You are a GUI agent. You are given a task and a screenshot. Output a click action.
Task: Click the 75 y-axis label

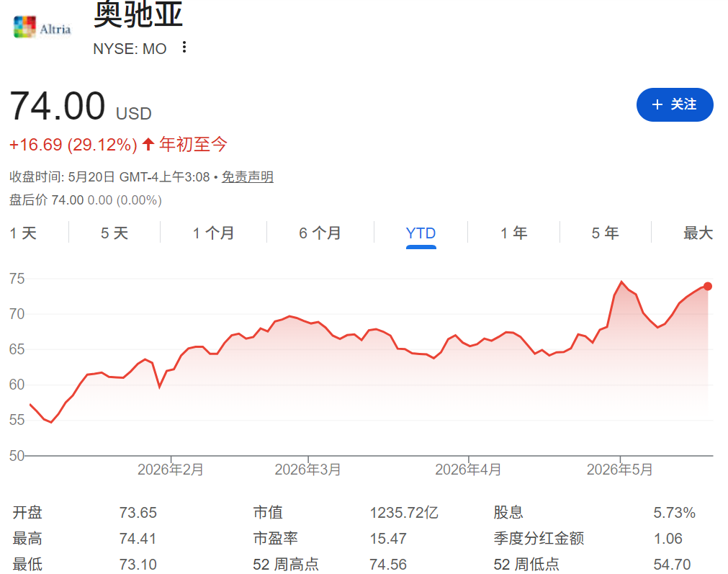(x=17, y=279)
